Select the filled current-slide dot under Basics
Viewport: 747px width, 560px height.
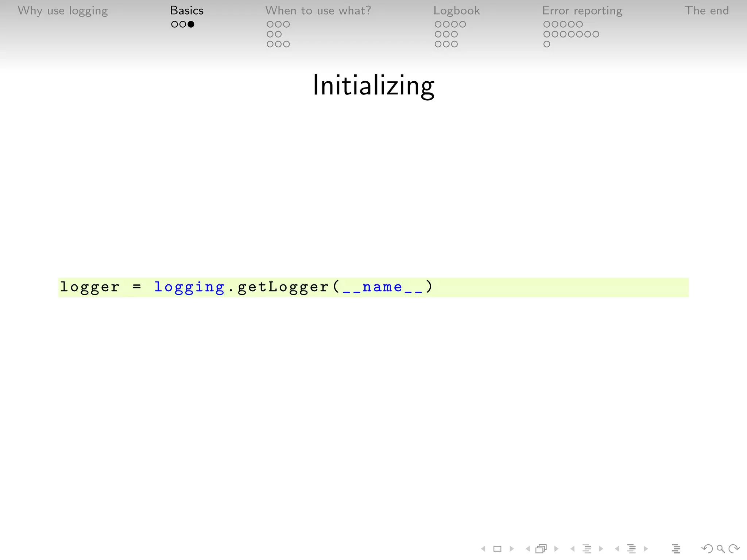(x=191, y=24)
